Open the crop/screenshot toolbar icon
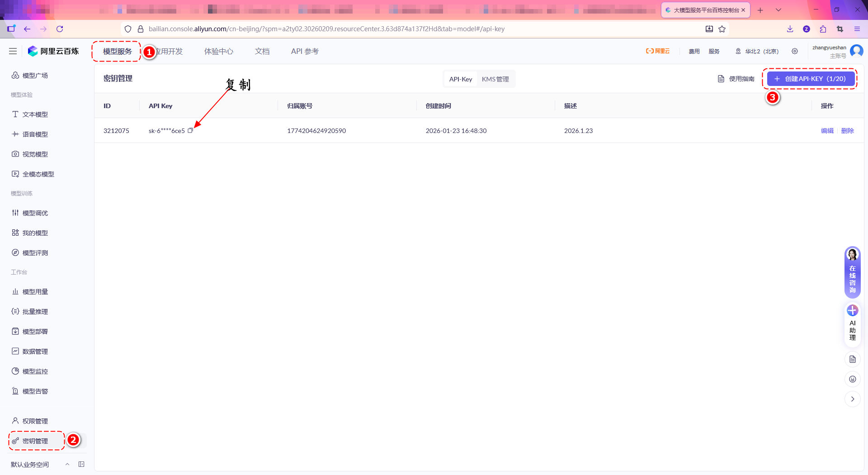 [x=840, y=29]
